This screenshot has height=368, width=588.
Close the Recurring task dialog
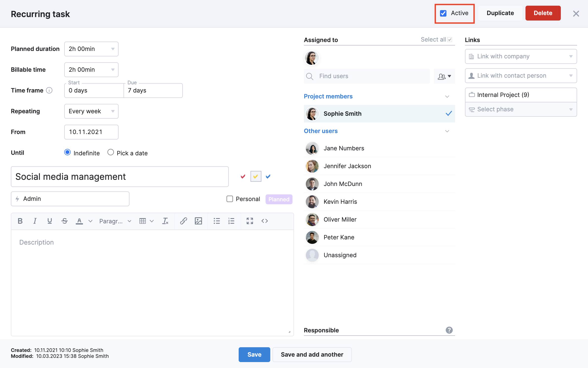pyautogui.click(x=576, y=14)
